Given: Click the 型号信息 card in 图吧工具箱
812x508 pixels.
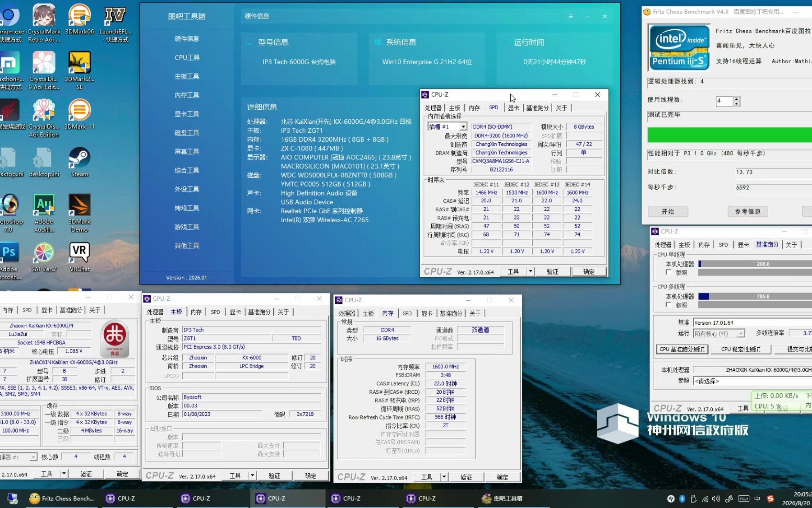Looking at the screenshot, I should click(299, 59).
